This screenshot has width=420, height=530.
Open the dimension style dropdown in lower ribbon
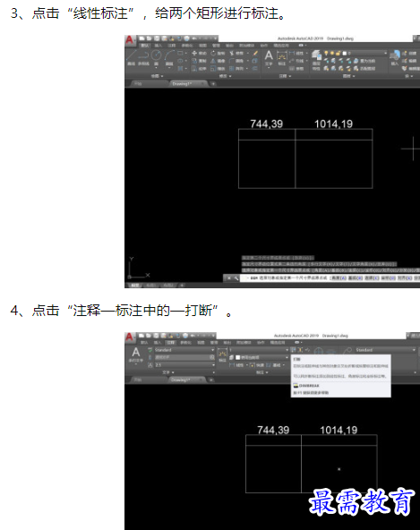[x=259, y=350]
